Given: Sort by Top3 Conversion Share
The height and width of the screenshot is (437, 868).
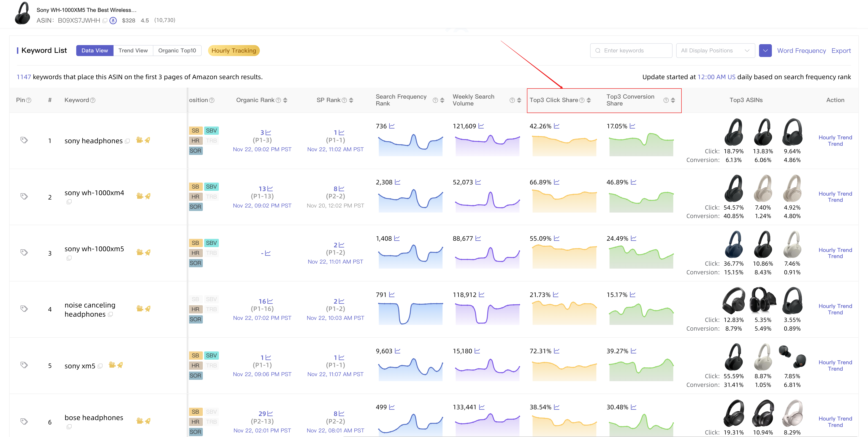Looking at the screenshot, I should [x=673, y=100].
